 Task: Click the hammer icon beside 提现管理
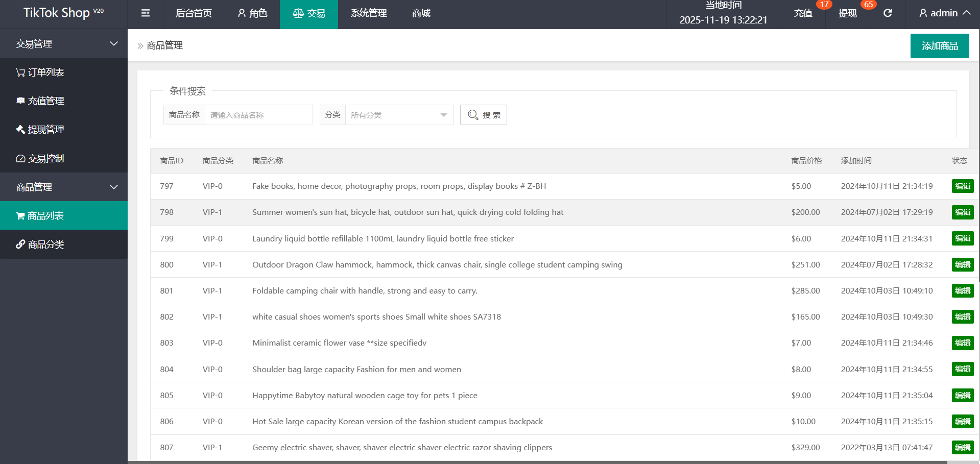[x=20, y=130]
